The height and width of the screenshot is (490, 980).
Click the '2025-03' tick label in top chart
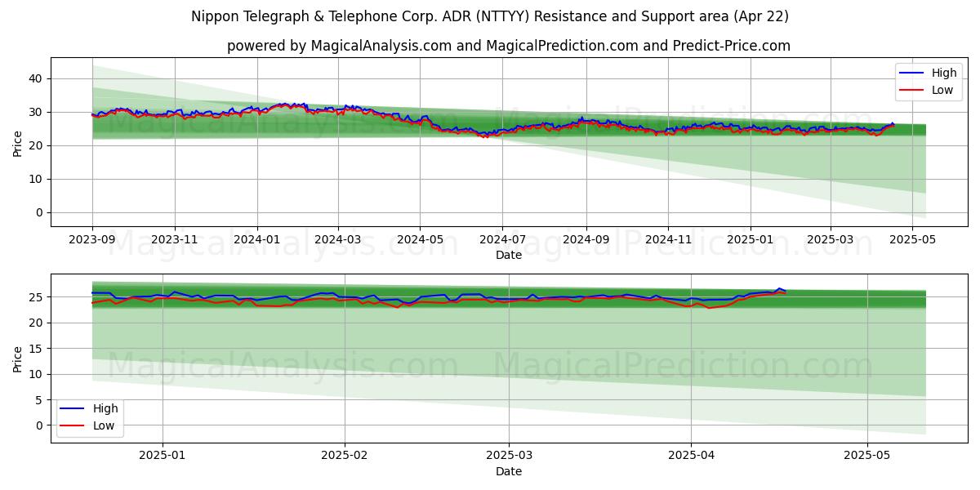point(831,239)
